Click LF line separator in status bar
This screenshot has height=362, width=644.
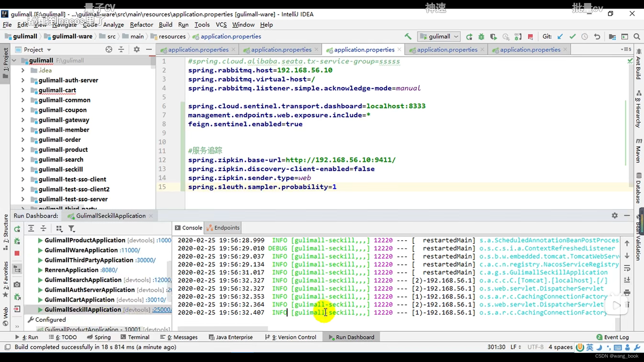click(x=516, y=347)
